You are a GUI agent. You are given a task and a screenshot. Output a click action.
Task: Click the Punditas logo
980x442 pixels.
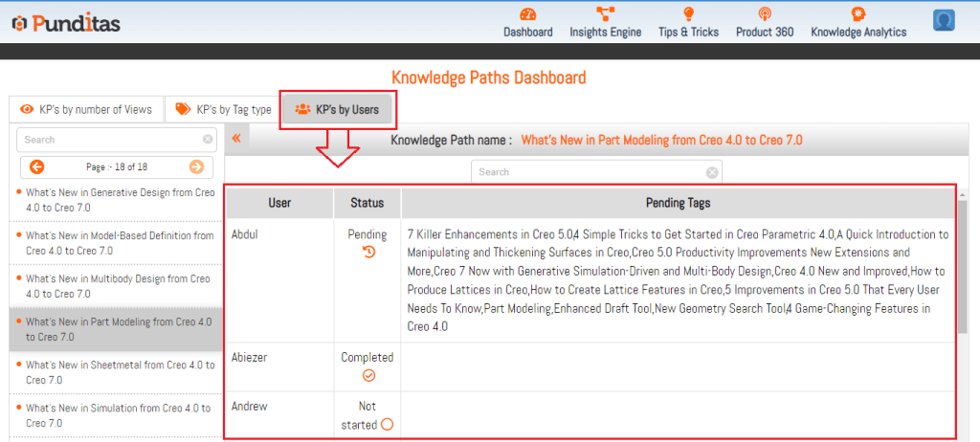(x=65, y=23)
